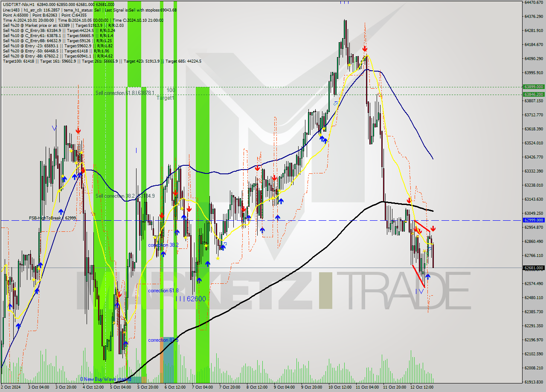
Task: Click the blue 'correction 38.2' label
Action: tap(163, 245)
